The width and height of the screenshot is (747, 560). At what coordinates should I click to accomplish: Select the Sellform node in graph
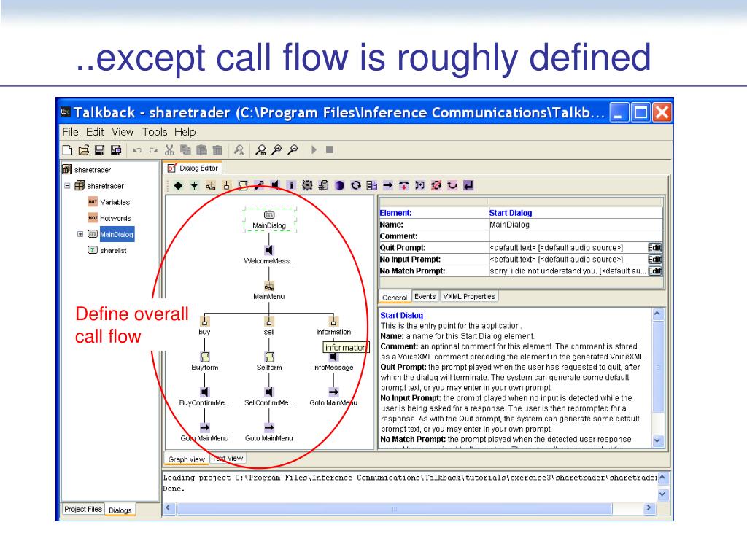click(269, 362)
